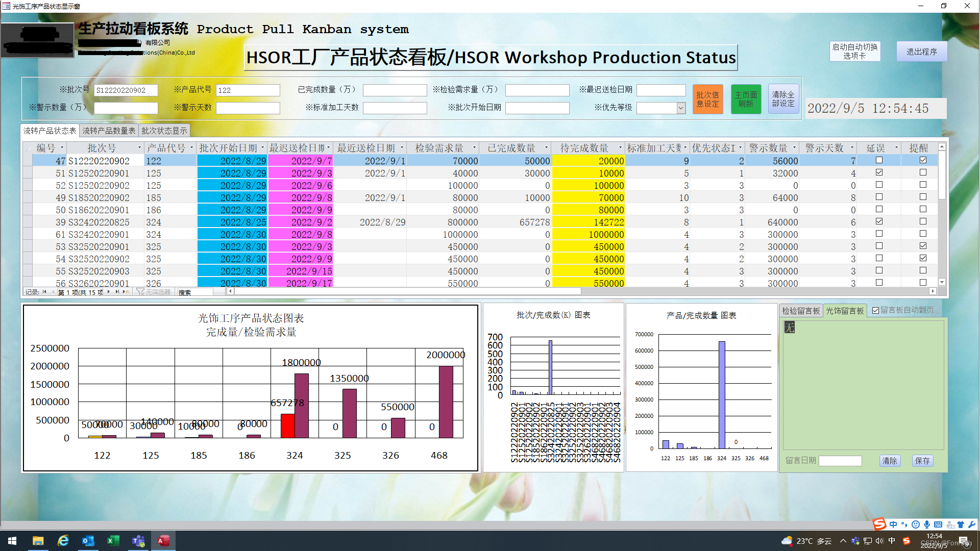Open 批次号 column filter dropdown

[139, 148]
